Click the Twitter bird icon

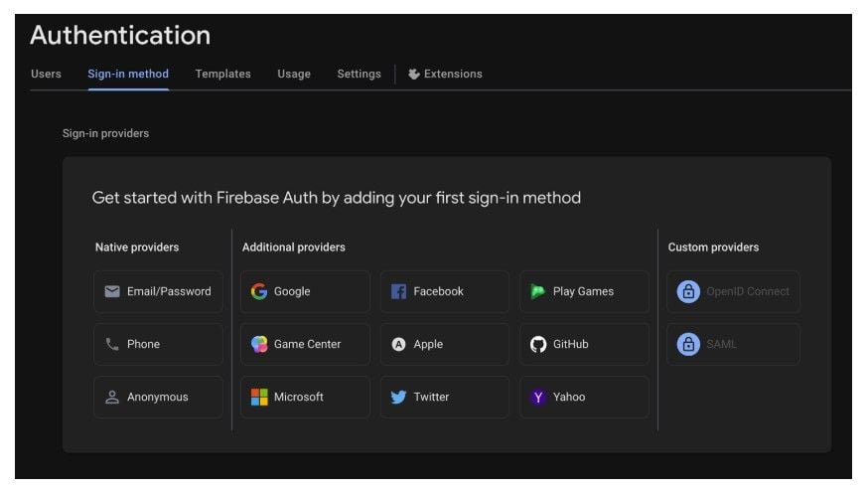(398, 397)
